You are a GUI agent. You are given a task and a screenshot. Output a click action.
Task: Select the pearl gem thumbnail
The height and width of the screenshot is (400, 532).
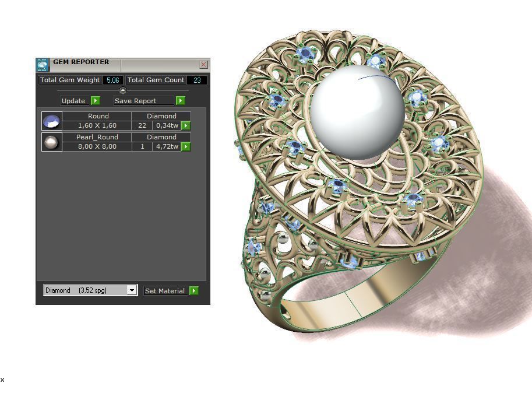pos(52,142)
